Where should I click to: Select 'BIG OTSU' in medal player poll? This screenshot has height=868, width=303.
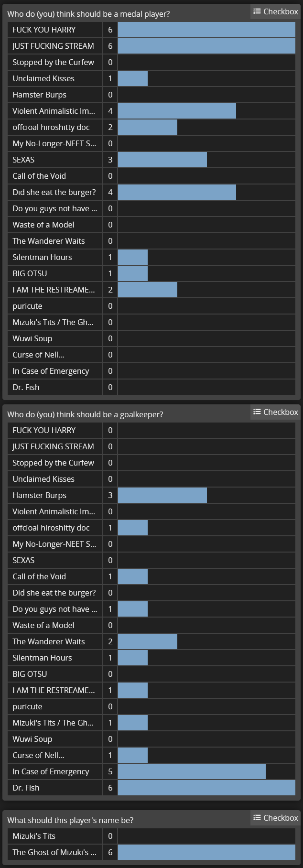coord(151,273)
